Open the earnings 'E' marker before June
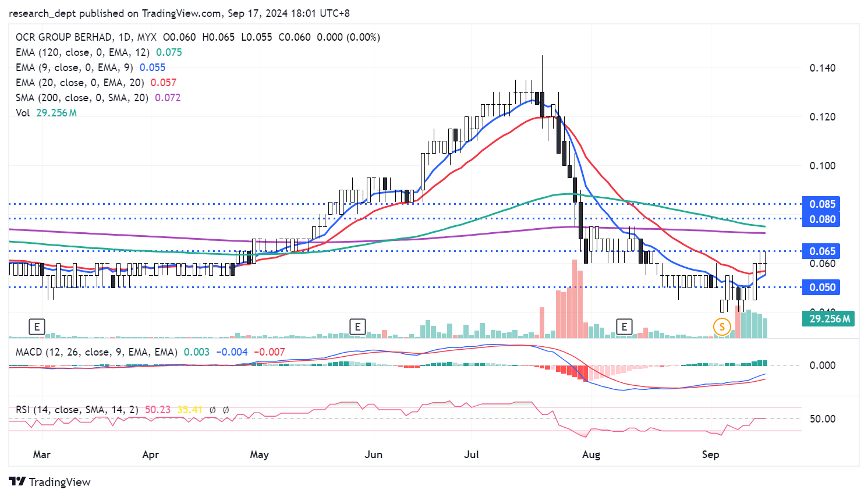This screenshot has width=868, height=497. (x=357, y=326)
